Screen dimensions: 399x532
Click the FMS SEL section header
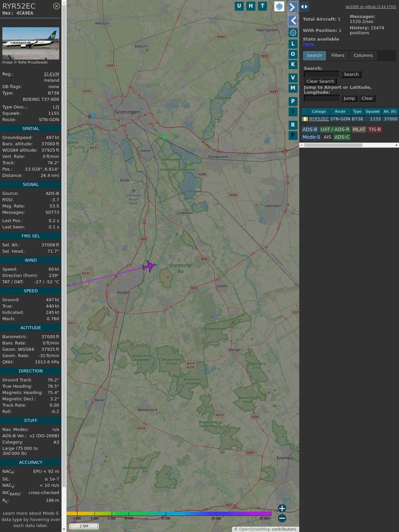tap(30, 236)
